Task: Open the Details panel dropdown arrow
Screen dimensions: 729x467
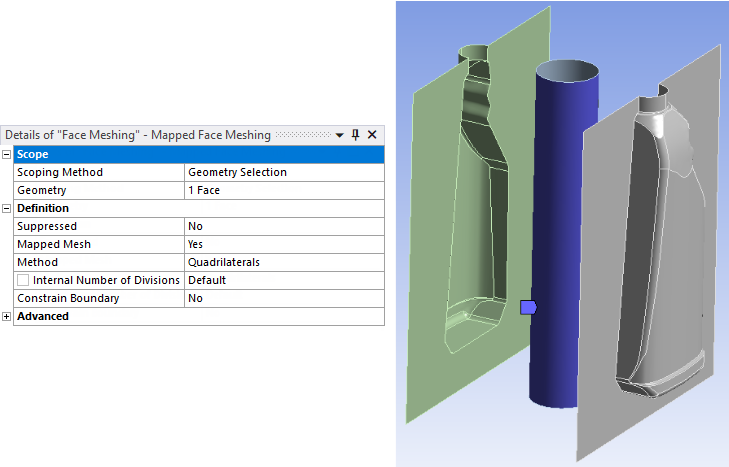Action: (x=339, y=135)
